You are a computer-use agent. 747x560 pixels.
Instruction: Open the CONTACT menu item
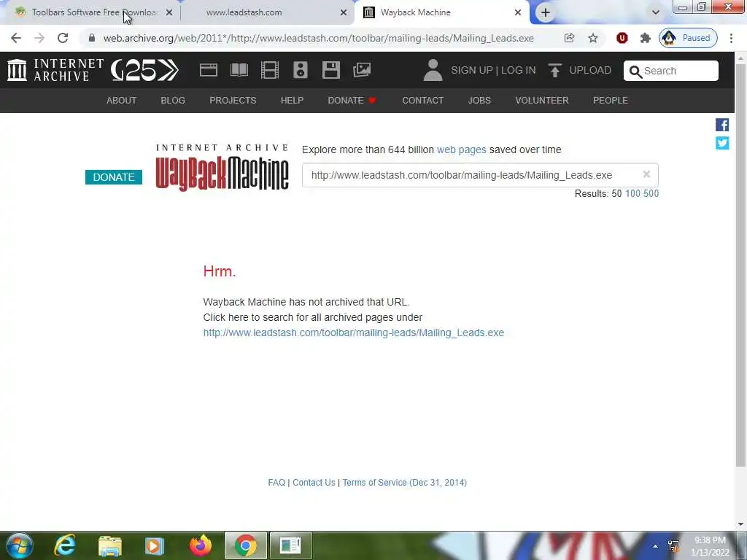422,101
